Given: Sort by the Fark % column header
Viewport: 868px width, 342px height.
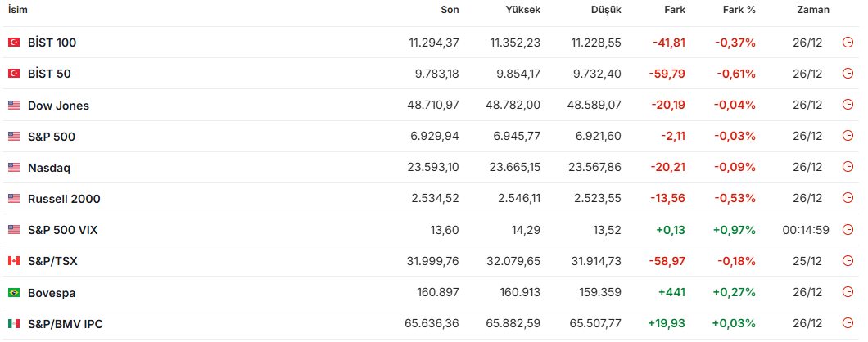Looking at the screenshot, I should tap(739, 10).
